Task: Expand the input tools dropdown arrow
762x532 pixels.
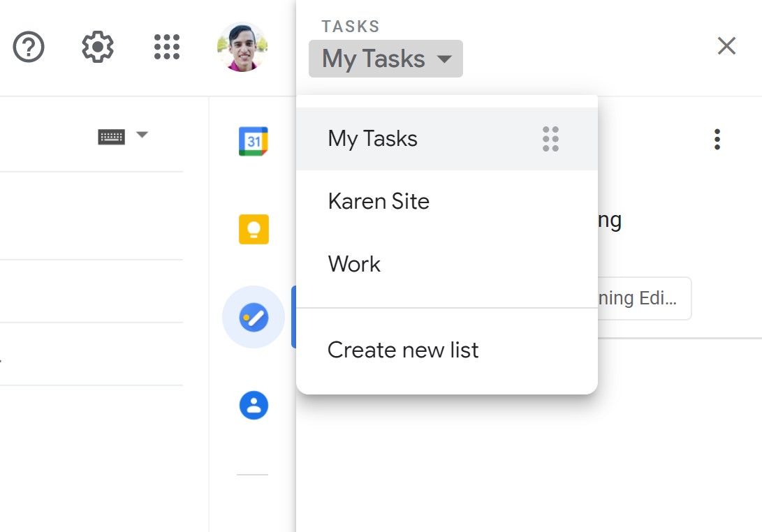Action: tap(142, 135)
